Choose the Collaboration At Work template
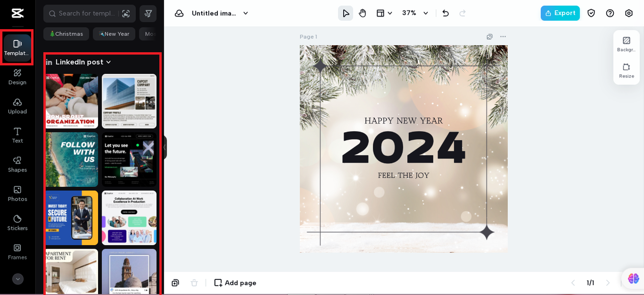644x295 pixels. click(x=129, y=218)
